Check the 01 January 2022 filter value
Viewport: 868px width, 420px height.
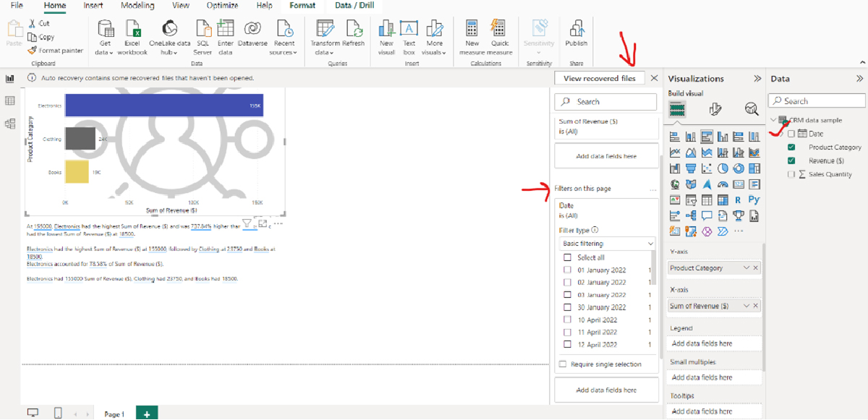click(x=567, y=270)
